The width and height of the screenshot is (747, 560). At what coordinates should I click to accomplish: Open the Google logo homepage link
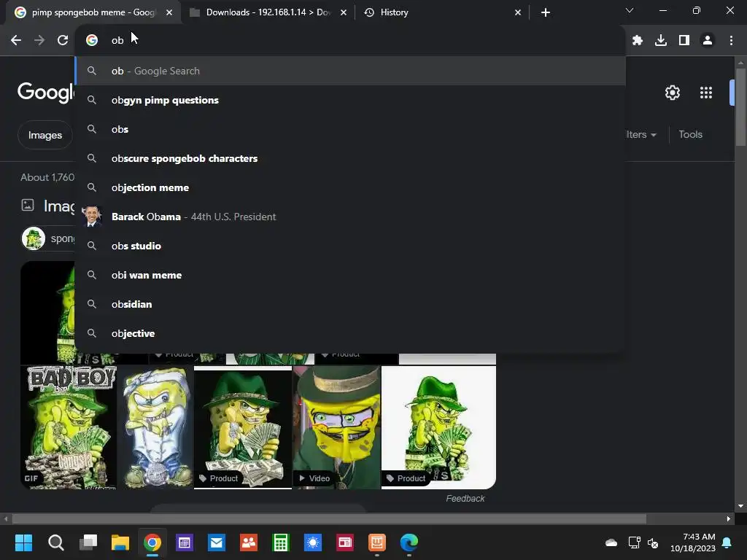[x=46, y=91]
